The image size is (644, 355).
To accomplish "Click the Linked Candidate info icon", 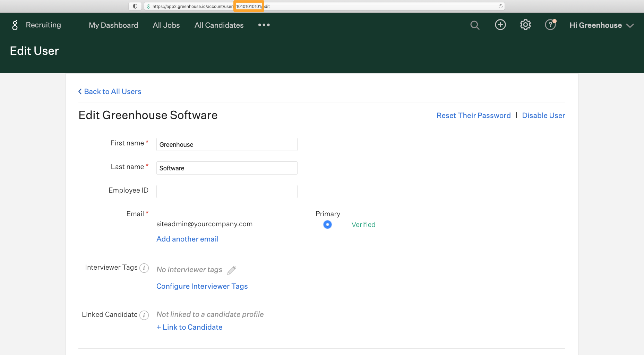I will pyautogui.click(x=144, y=315).
